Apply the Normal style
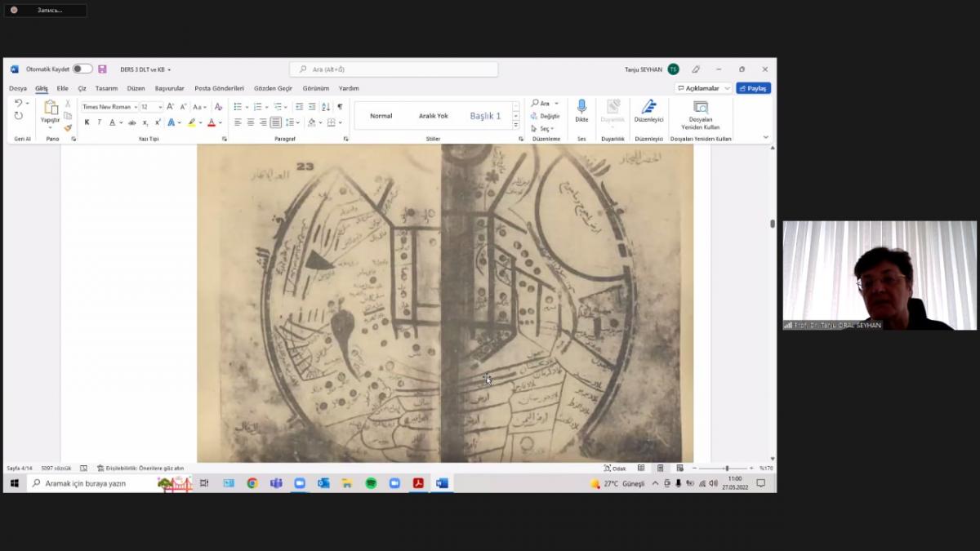The width and height of the screenshot is (980, 551). pos(381,116)
